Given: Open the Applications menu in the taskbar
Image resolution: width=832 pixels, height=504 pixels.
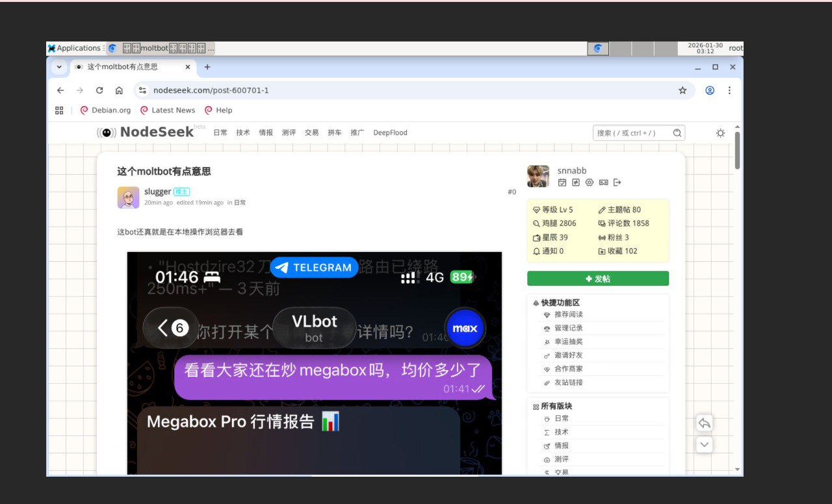Looking at the screenshot, I should click(x=74, y=48).
